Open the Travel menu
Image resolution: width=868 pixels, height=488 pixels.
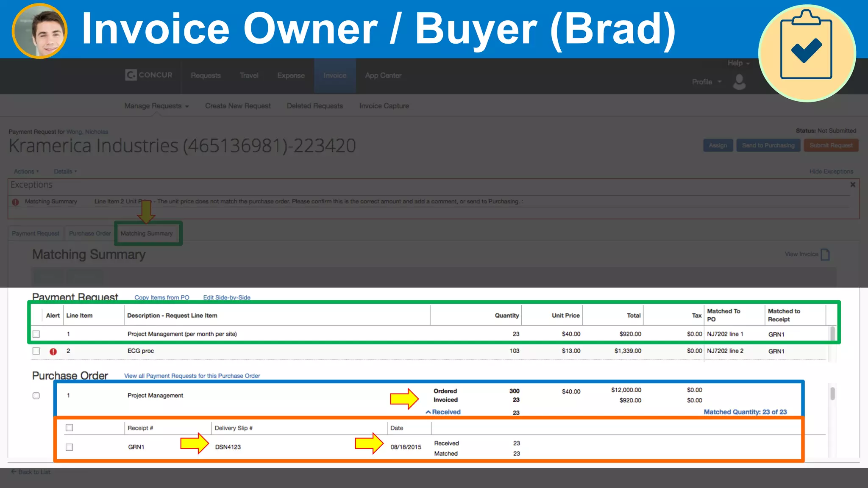point(249,75)
